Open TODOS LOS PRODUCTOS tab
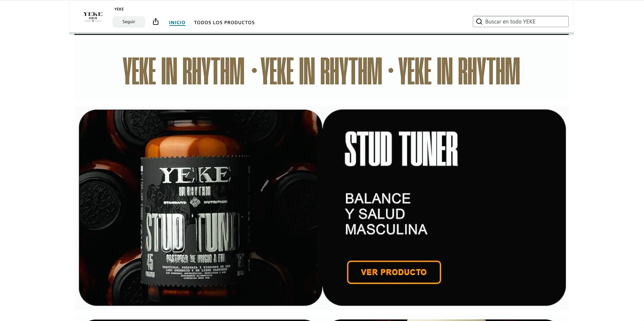The image size is (644, 321). click(x=224, y=22)
